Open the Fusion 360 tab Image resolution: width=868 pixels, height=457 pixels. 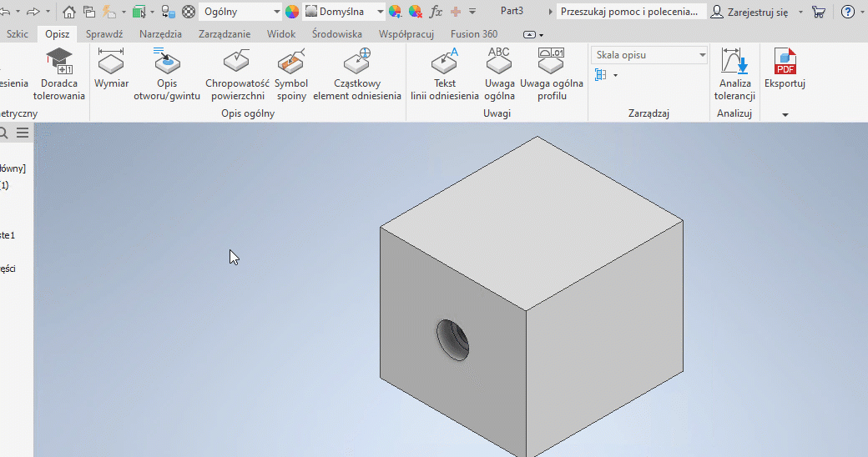pyautogui.click(x=474, y=33)
